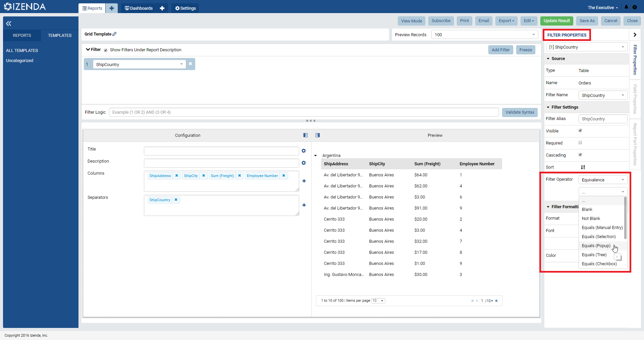The image size is (644, 340).
Task: Open Description settings gear icon
Action: click(x=304, y=163)
